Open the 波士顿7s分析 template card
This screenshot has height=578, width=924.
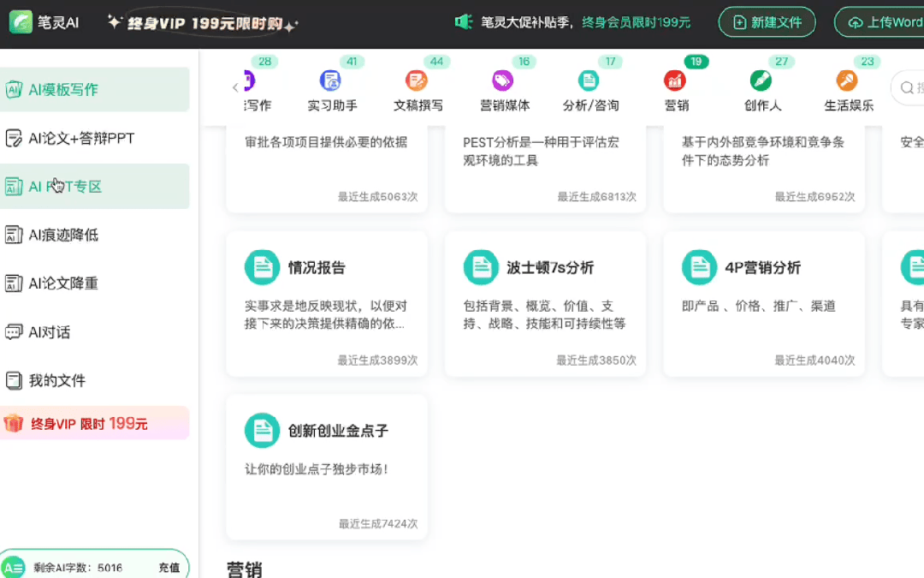click(545, 302)
